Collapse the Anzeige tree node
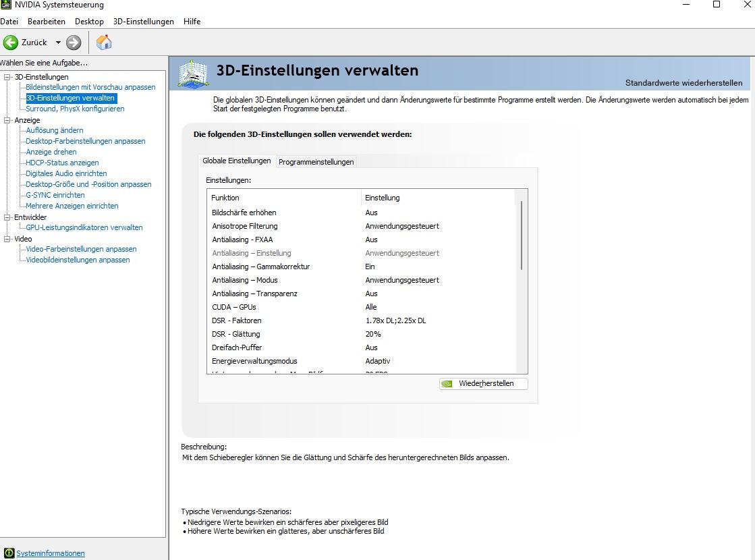The width and height of the screenshot is (755, 560). point(7,120)
